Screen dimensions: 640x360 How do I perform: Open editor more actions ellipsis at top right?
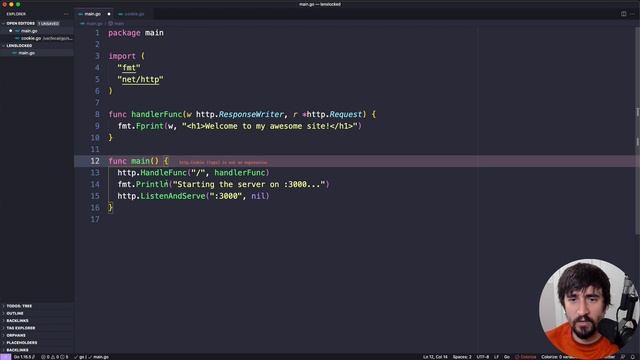tap(632, 14)
